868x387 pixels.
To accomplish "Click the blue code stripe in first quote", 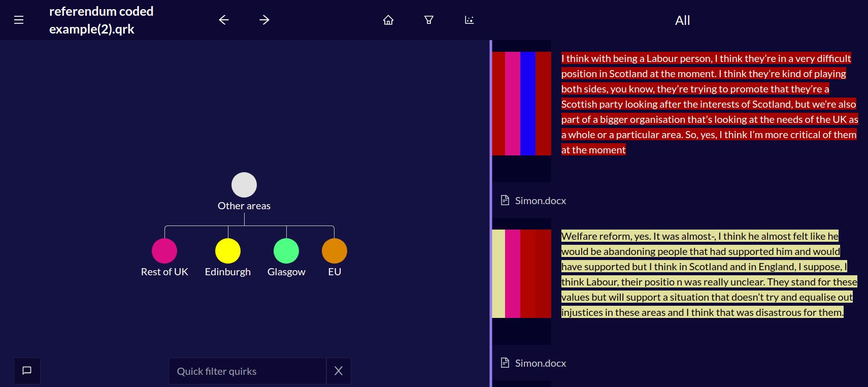I will pyautogui.click(x=528, y=104).
